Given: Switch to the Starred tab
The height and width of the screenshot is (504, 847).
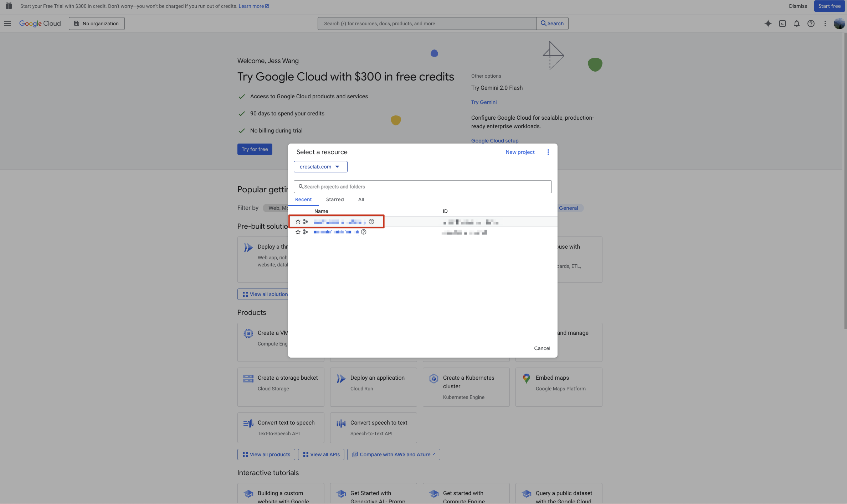Looking at the screenshot, I should (335, 199).
